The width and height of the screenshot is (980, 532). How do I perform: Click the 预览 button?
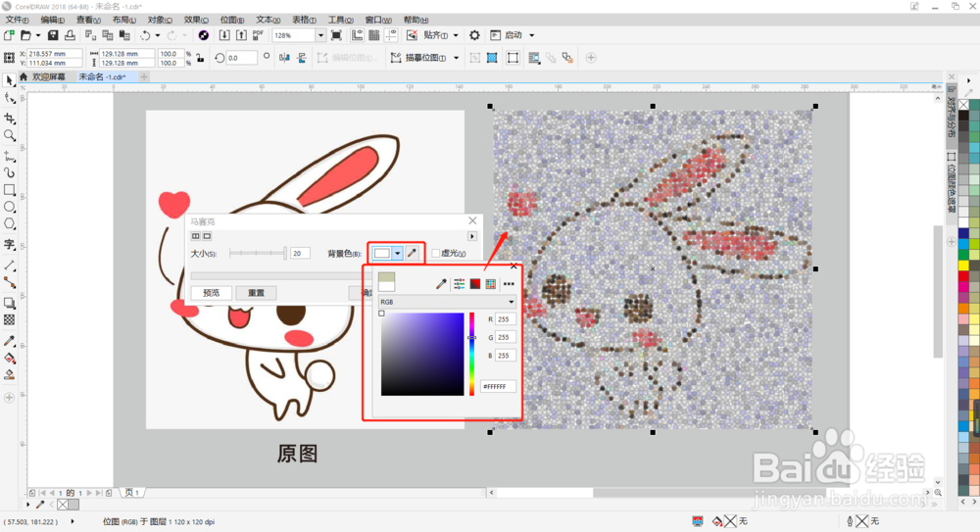[x=212, y=293]
